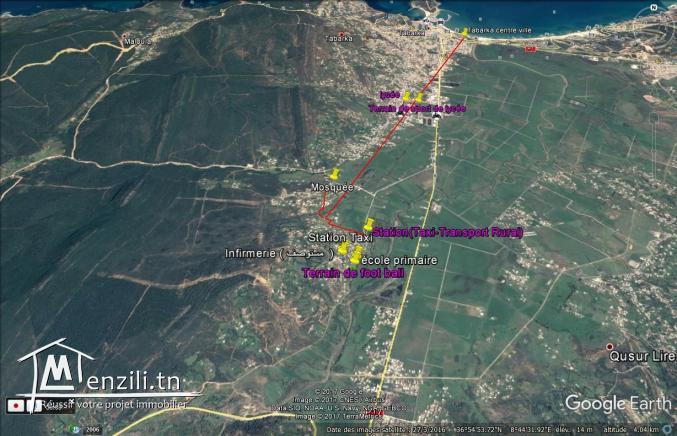The image size is (677, 436).
Task: Select the lycée yellow placemark pin
Action: click(x=406, y=96)
